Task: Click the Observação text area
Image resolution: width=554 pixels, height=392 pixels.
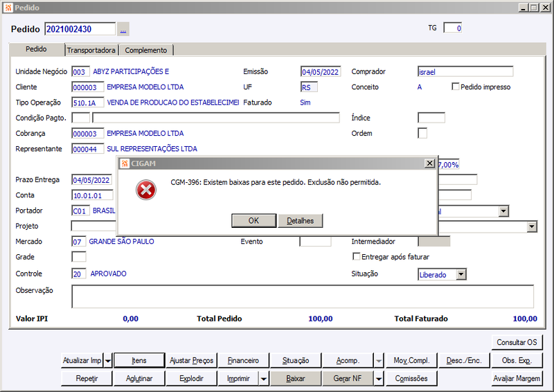Action: tap(303, 296)
